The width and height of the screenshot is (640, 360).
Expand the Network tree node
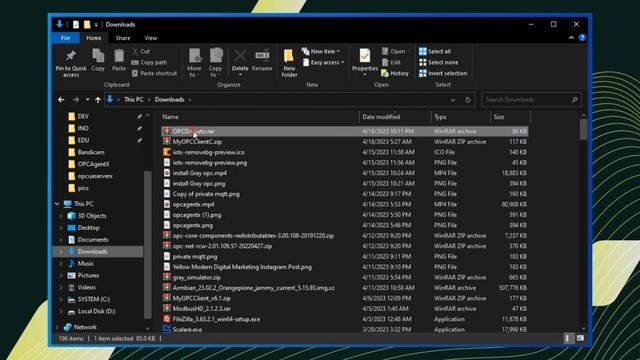tap(57, 327)
